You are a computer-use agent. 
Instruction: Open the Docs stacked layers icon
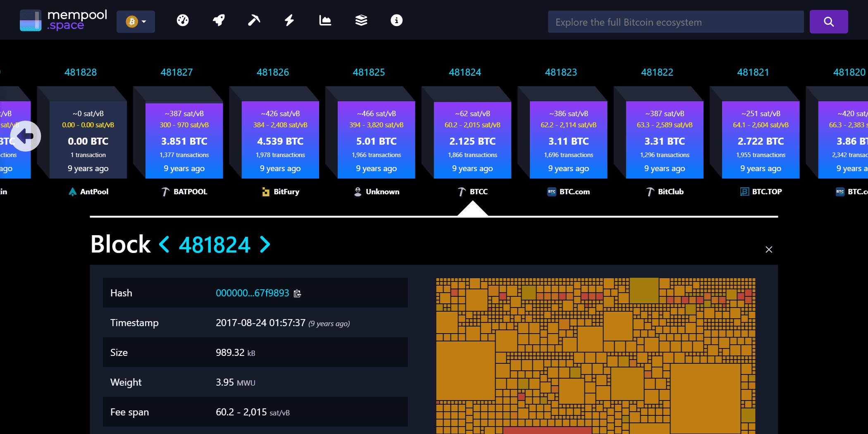[x=361, y=20]
